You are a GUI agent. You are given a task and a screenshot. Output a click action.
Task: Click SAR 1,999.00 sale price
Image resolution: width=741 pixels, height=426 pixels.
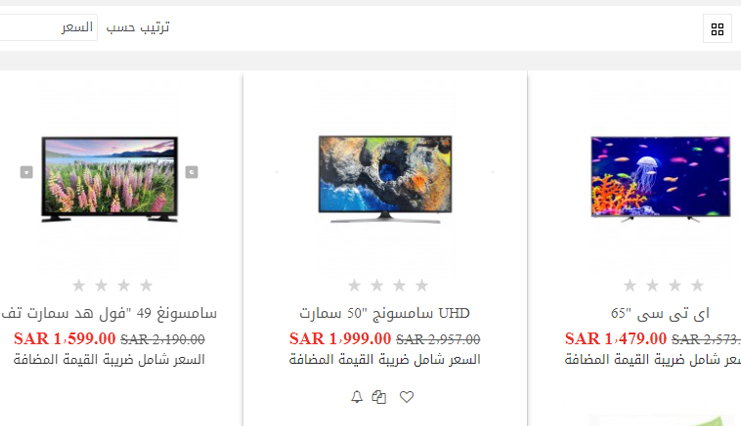340,339
